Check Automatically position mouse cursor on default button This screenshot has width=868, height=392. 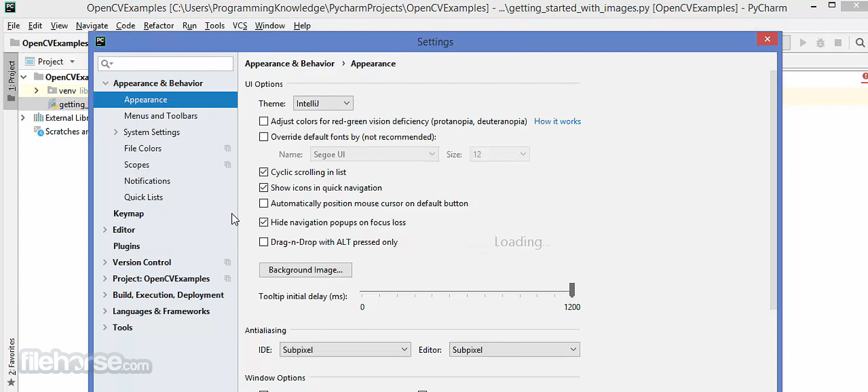264,203
